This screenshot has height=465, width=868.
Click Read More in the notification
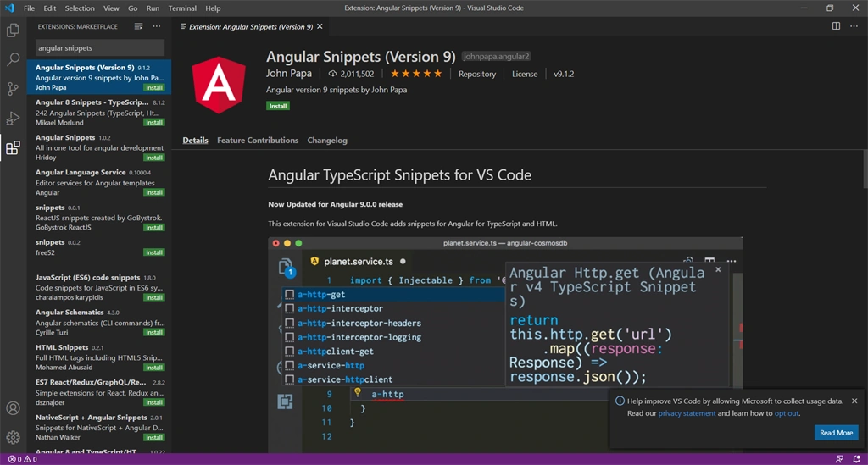836,432
